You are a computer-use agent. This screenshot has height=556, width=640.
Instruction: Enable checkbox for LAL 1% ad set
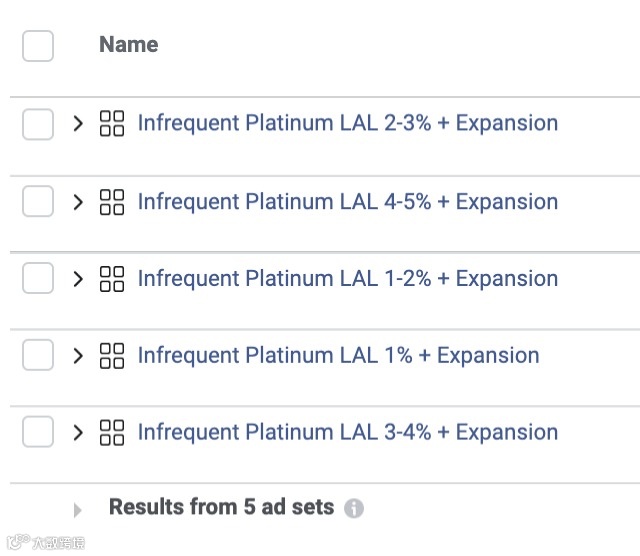click(38, 356)
